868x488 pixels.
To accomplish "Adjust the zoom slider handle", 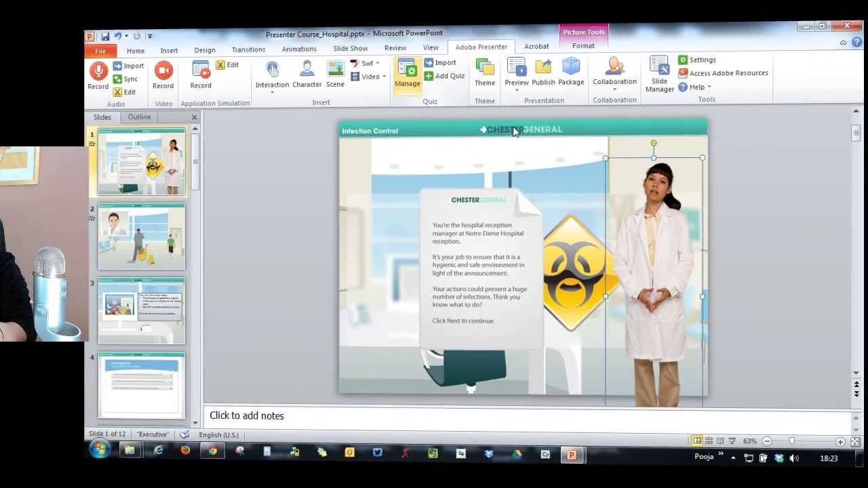I will tap(791, 442).
